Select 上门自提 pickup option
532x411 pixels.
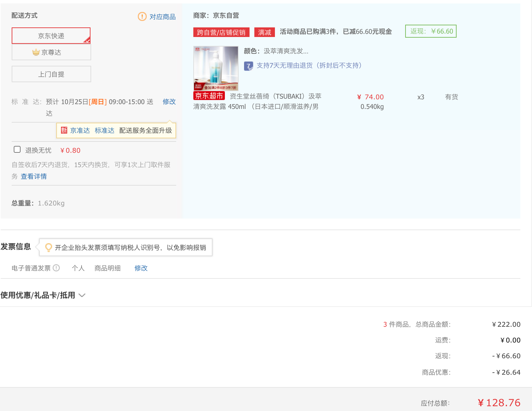point(51,74)
